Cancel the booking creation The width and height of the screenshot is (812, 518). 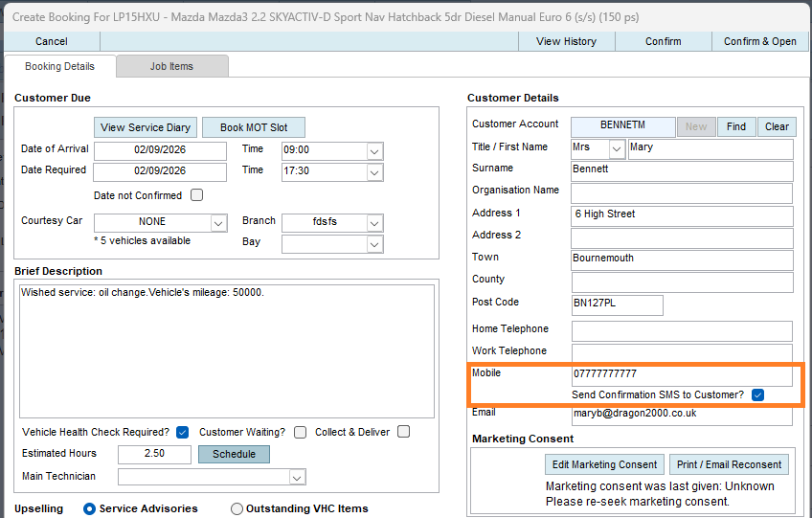coord(52,41)
